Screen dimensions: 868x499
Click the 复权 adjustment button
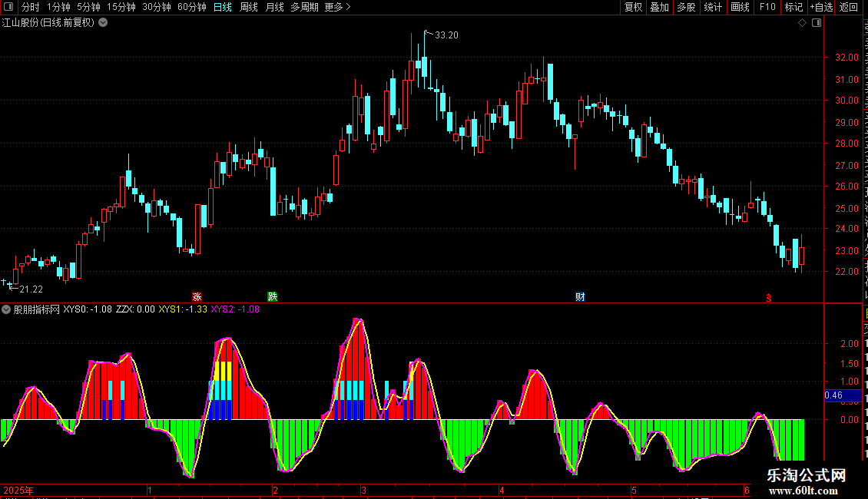tap(633, 7)
